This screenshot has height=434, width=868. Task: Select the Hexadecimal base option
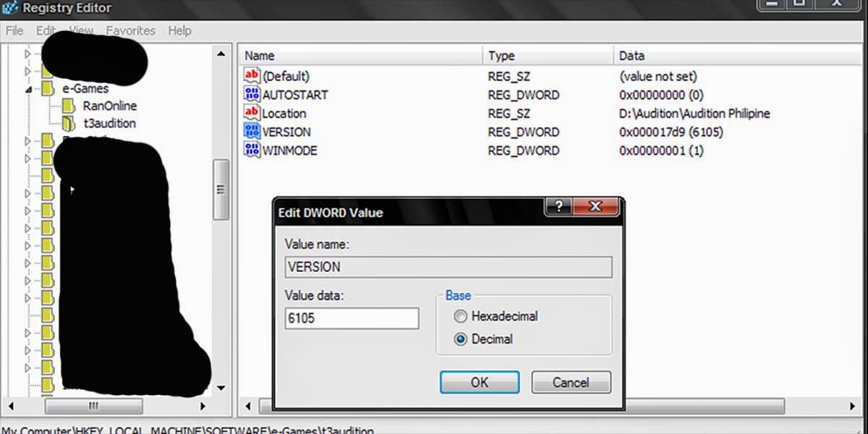[460, 316]
